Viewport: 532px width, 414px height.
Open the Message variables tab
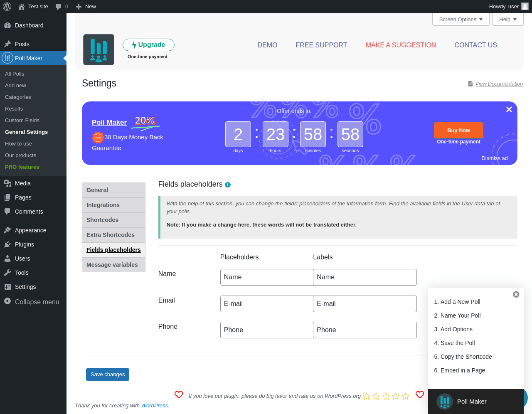tap(113, 265)
